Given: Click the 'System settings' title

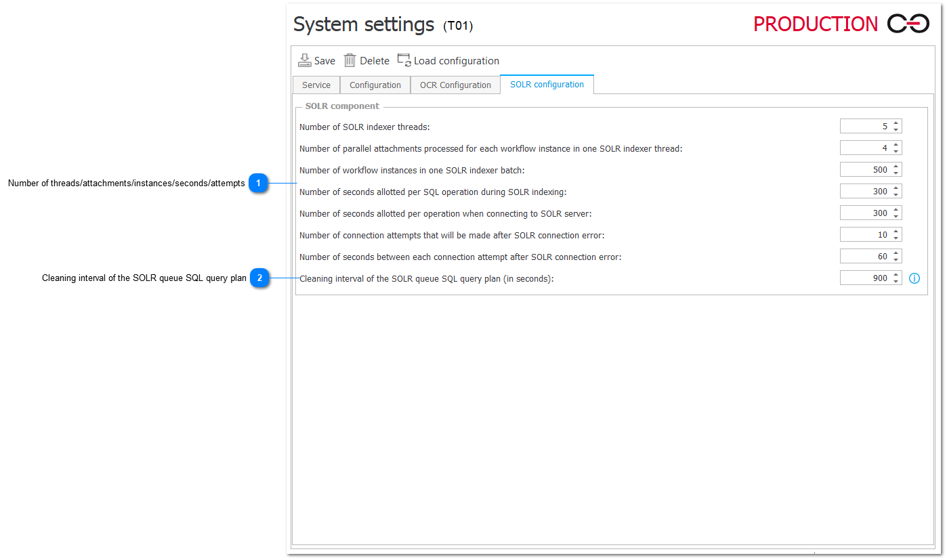Looking at the screenshot, I should 364,24.
